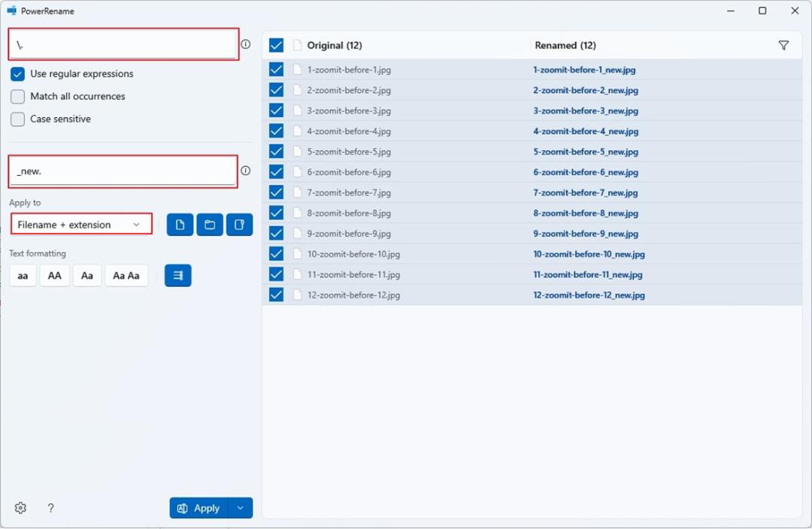Click the Apply button
The width and height of the screenshot is (812, 529).
pyautogui.click(x=198, y=508)
